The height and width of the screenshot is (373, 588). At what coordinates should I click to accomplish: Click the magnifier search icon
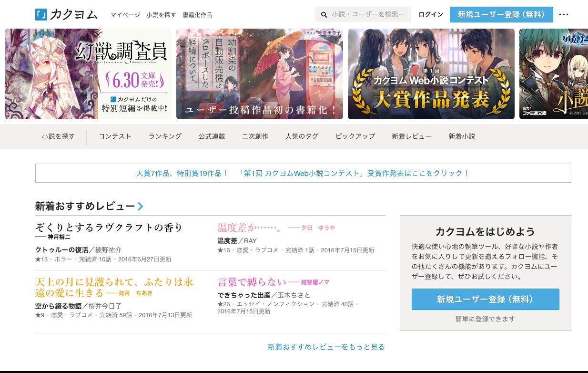(x=324, y=15)
